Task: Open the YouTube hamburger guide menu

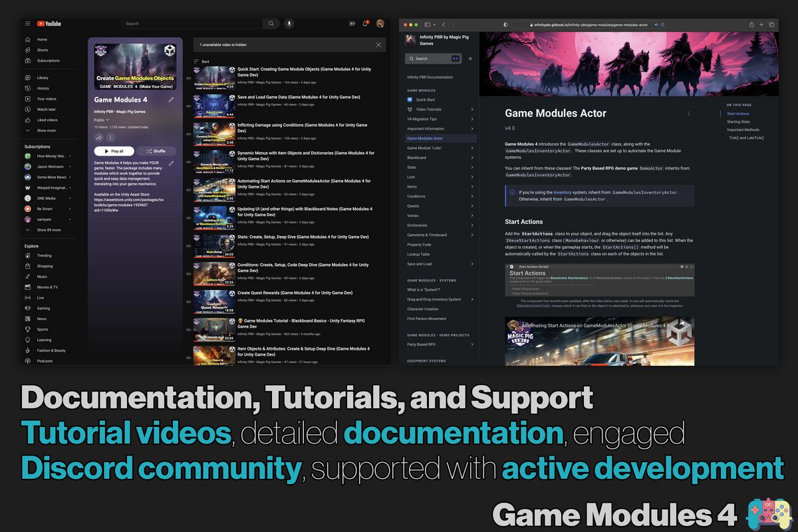Action: point(28,23)
